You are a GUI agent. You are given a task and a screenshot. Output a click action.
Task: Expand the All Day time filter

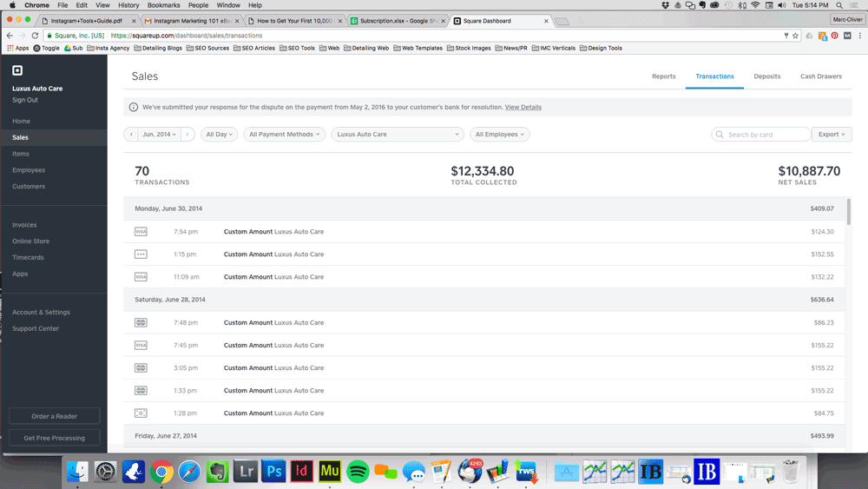click(x=220, y=134)
